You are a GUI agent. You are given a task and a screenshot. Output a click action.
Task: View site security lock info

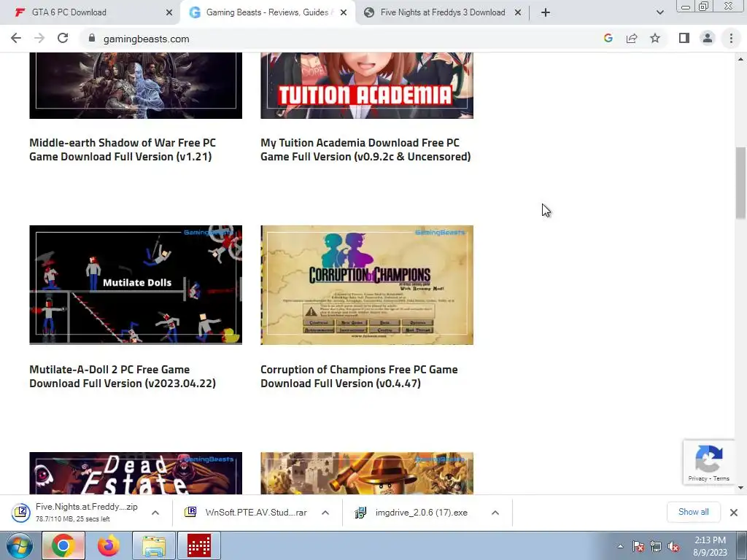click(x=92, y=39)
